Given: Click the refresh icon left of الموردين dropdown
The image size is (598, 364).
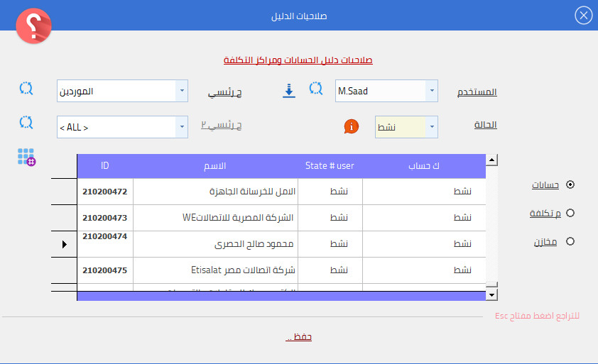Looking at the screenshot, I should click(x=26, y=89).
